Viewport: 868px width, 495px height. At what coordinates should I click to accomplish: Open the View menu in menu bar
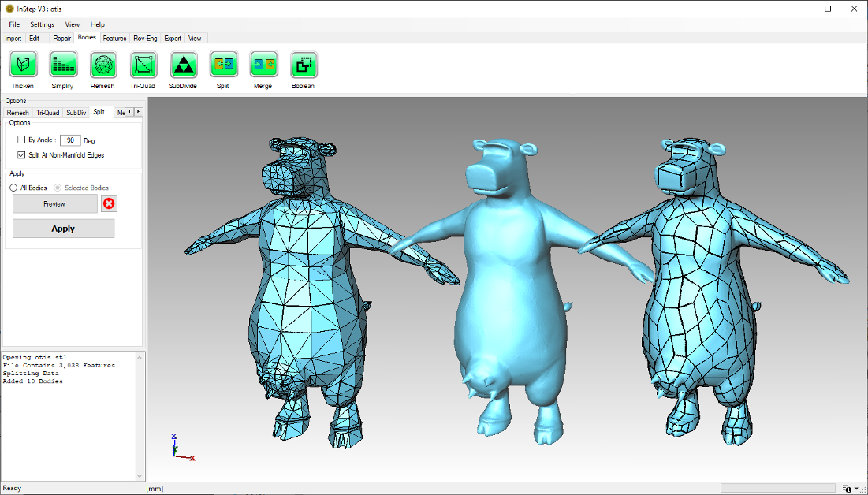(72, 24)
